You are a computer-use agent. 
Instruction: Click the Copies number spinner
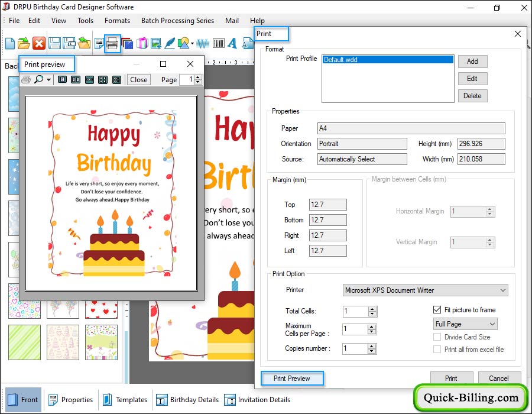[x=372, y=348]
